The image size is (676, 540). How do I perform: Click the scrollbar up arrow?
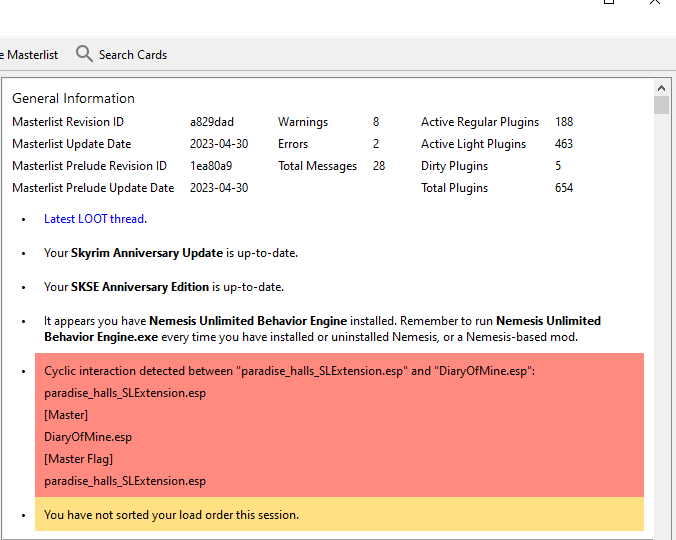[661, 88]
